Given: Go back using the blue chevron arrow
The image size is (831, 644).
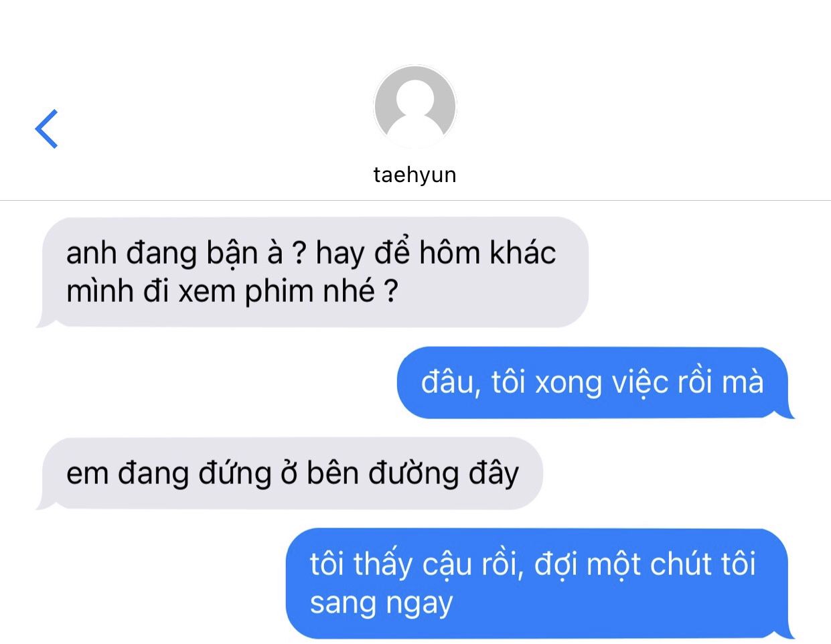Looking at the screenshot, I should click(x=46, y=129).
